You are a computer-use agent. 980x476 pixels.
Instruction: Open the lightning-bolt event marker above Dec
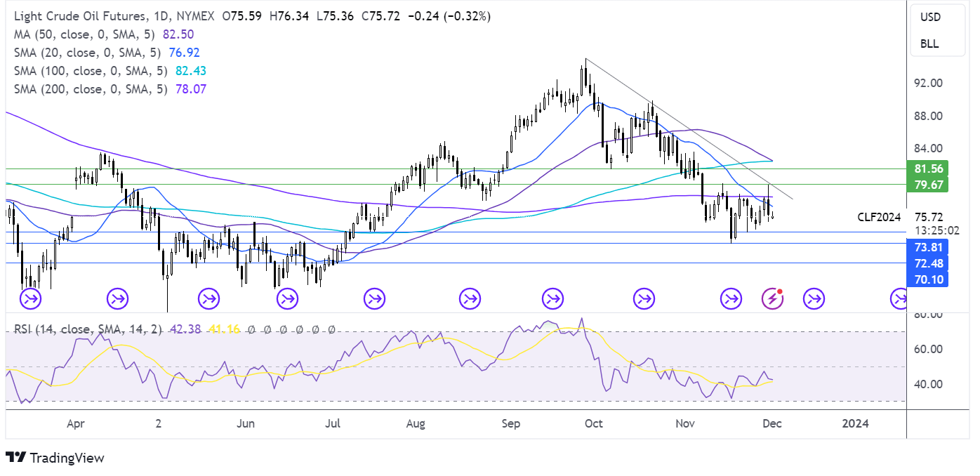pyautogui.click(x=773, y=300)
